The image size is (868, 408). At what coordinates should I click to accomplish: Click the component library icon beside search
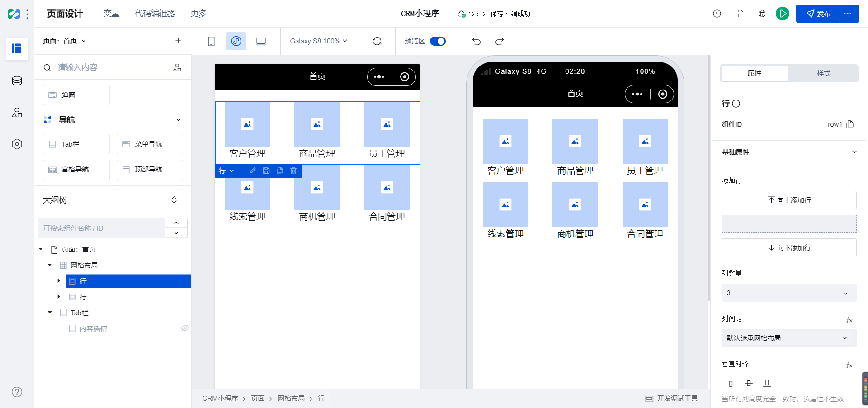click(177, 67)
